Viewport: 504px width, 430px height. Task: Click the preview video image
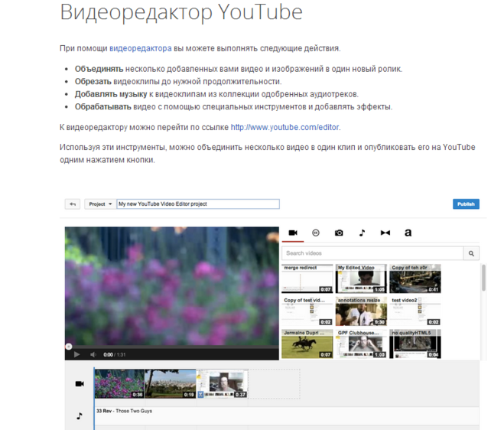coord(172,285)
